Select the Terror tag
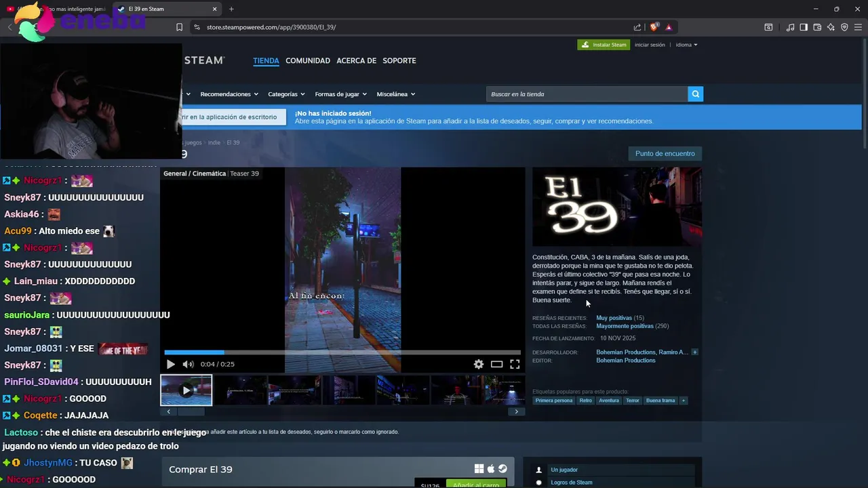The height and width of the screenshot is (488, 868). pyautogui.click(x=633, y=401)
